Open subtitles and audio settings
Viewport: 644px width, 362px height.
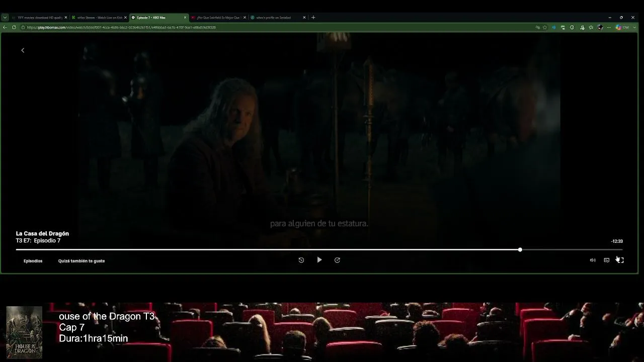point(606,260)
